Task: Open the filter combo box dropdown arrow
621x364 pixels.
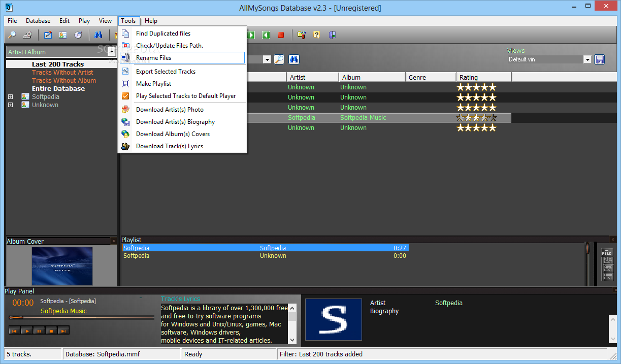Action: tap(267, 59)
